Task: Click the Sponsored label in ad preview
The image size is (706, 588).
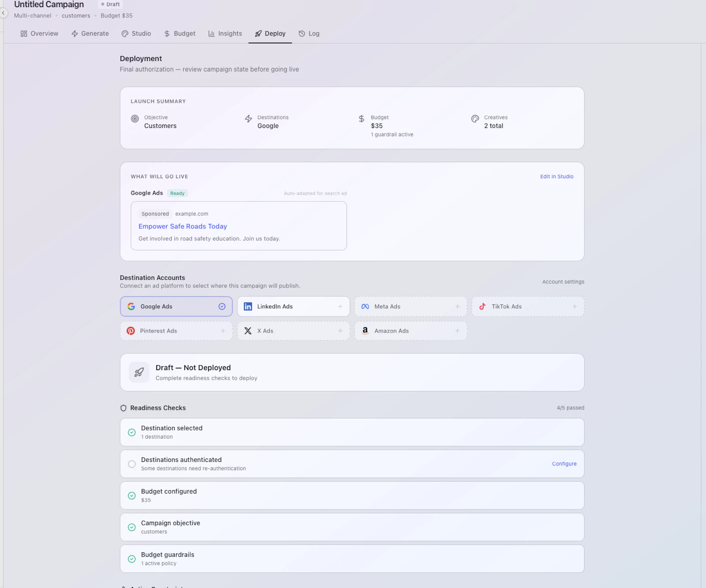Action: (x=155, y=214)
